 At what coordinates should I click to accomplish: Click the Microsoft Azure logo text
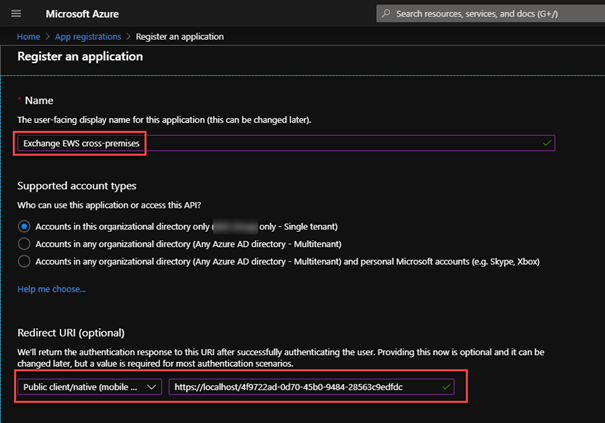click(x=82, y=14)
